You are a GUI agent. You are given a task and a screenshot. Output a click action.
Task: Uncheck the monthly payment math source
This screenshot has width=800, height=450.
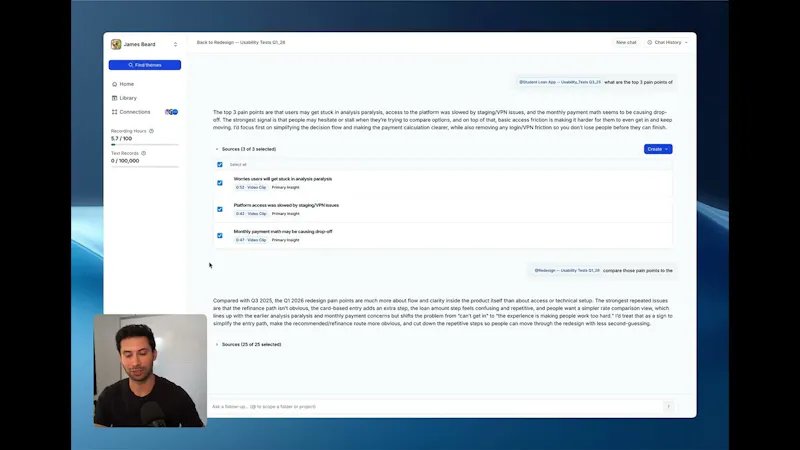click(220, 235)
